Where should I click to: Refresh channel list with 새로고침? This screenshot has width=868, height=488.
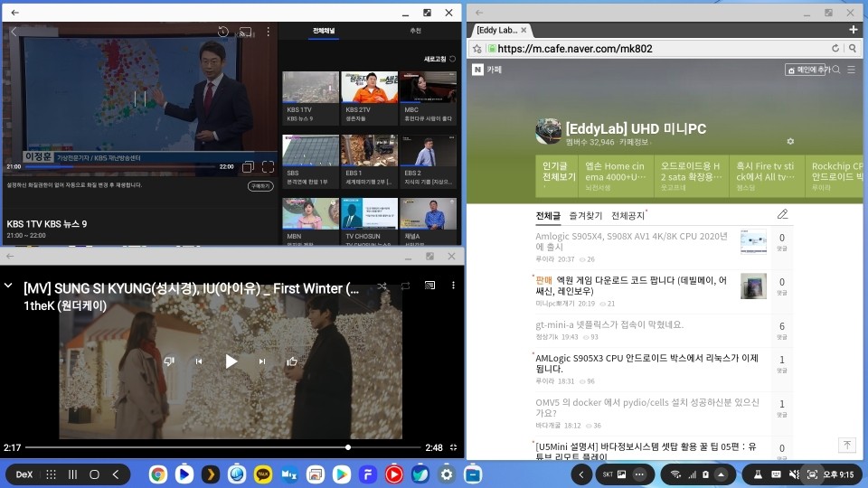[x=439, y=59]
